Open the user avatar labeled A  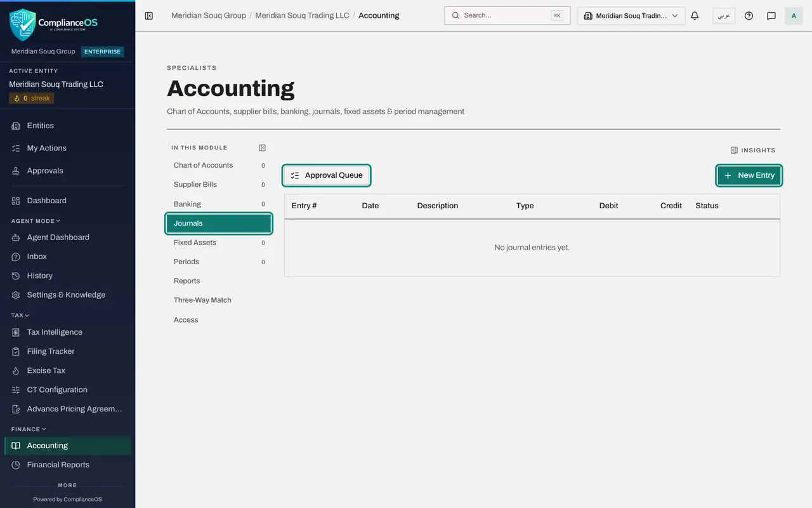pos(794,16)
